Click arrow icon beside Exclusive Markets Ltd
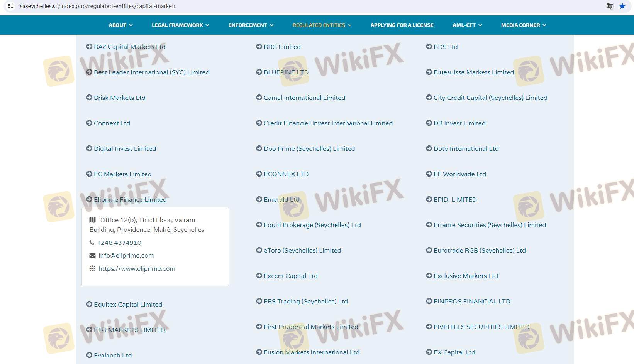This screenshot has height=364, width=634. point(429,276)
